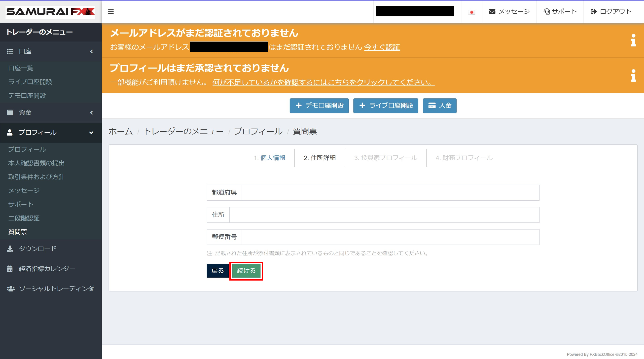Open language selector Japan flag
Viewport: 644px width, 359px height.
471,12
